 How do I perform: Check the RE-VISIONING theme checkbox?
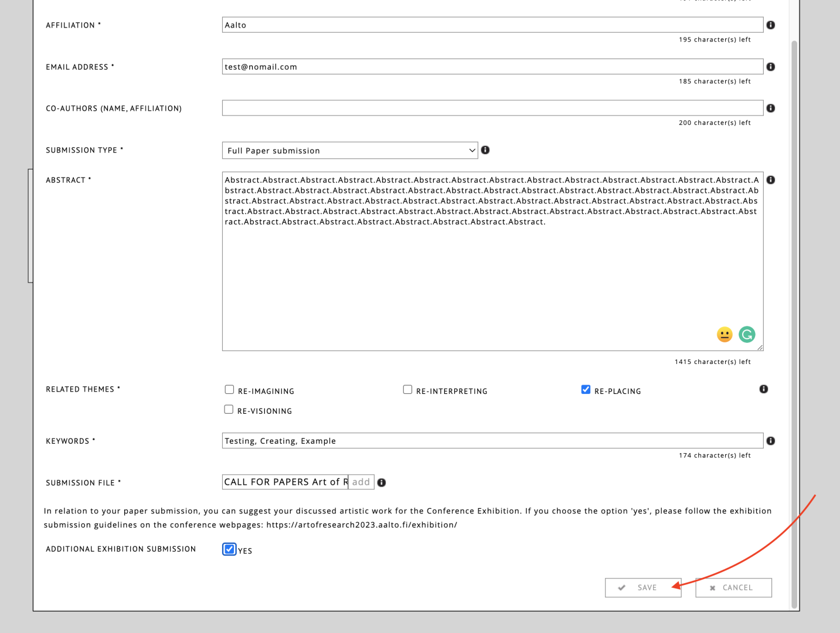[229, 410]
